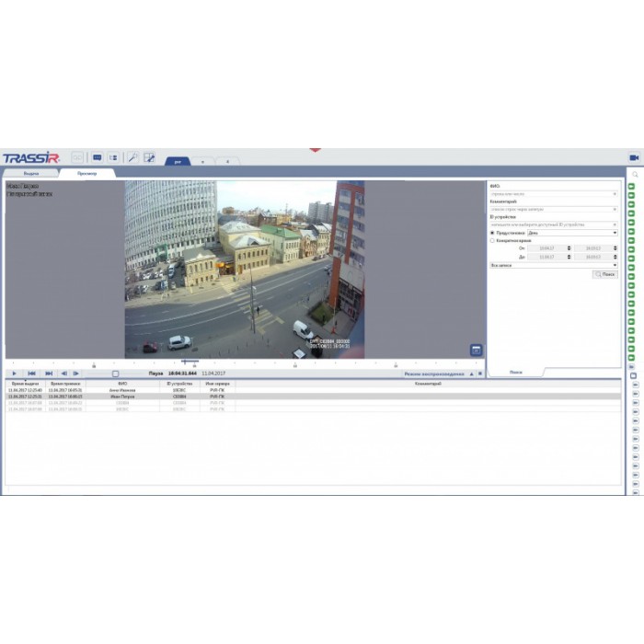Click the list view toolbar icon
Viewport: 644px width, 644px height.
click(x=113, y=157)
